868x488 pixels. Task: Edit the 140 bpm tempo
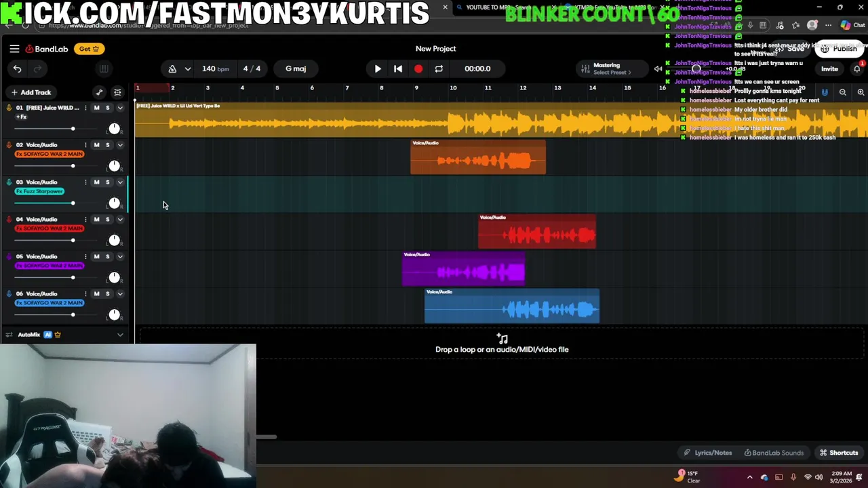coord(216,68)
